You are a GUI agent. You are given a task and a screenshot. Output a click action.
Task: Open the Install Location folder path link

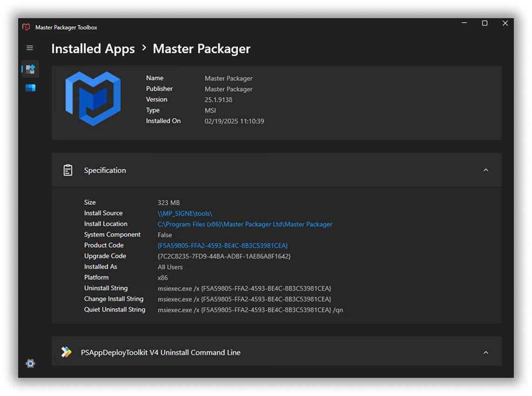[x=245, y=224]
